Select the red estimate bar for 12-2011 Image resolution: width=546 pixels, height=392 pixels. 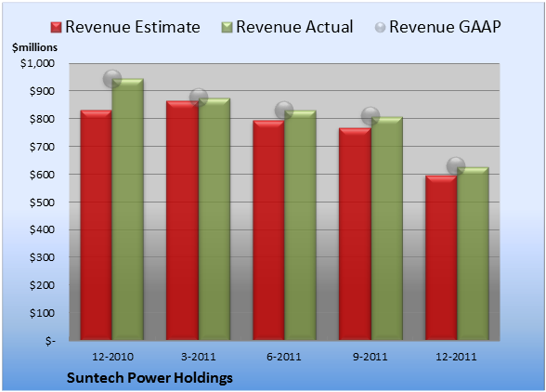[441, 258]
